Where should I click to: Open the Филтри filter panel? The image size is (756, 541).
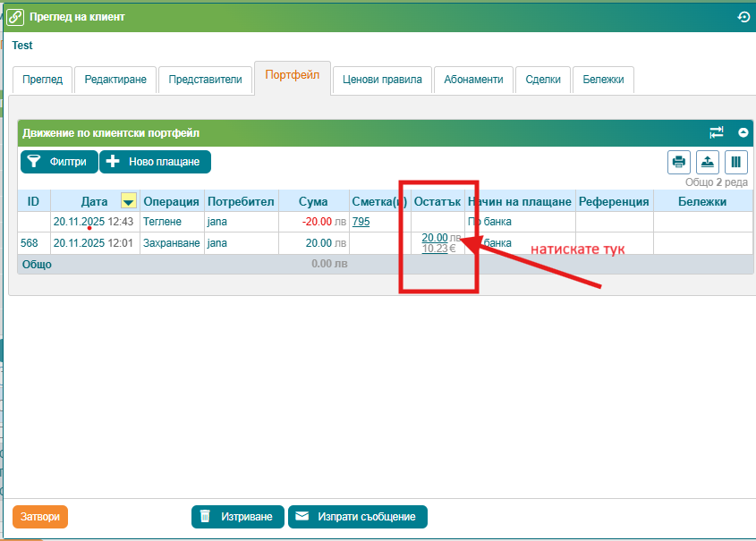pos(59,162)
